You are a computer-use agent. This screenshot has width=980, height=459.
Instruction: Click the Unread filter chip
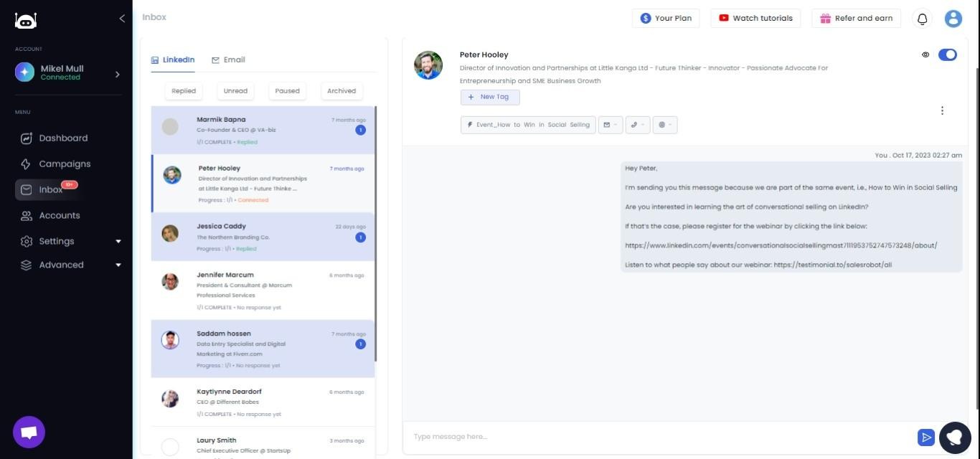pos(235,90)
